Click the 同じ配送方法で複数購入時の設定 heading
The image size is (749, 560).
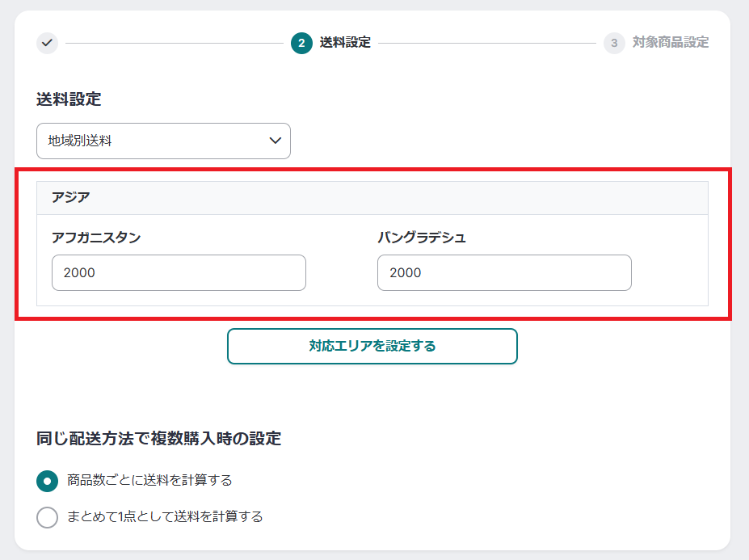pyautogui.click(x=158, y=439)
